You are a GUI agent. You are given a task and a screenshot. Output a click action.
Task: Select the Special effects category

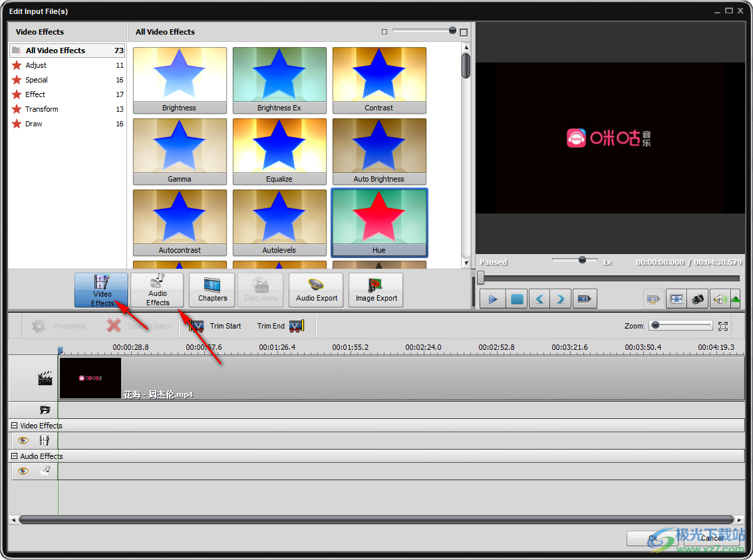(x=67, y=80)
